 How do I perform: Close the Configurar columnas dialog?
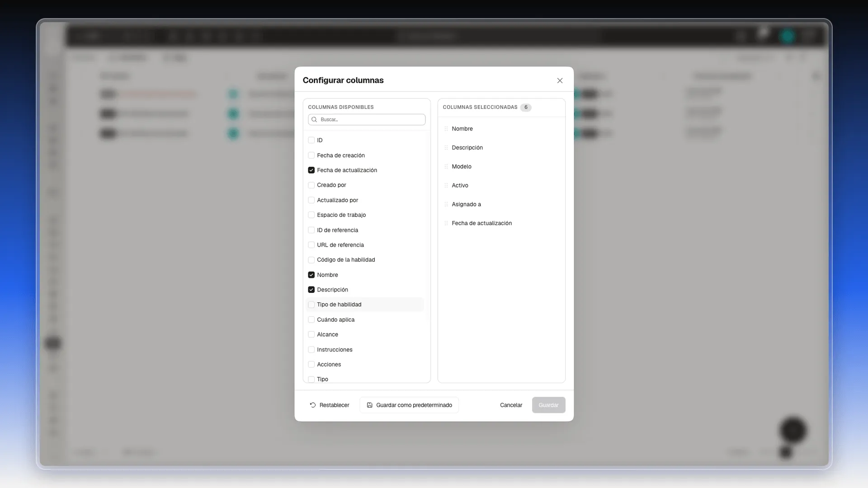coord(560,80)
